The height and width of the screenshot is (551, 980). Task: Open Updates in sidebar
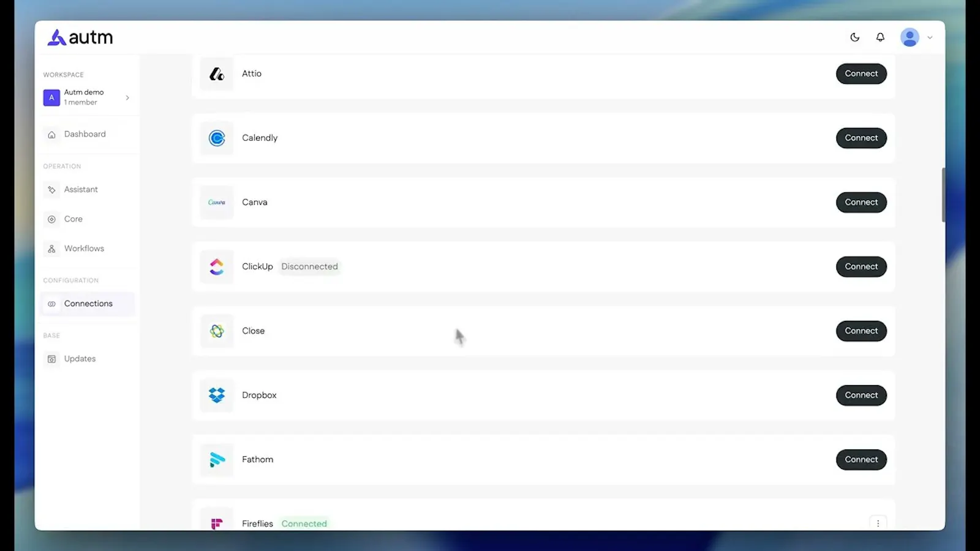(x=88, y=359)
